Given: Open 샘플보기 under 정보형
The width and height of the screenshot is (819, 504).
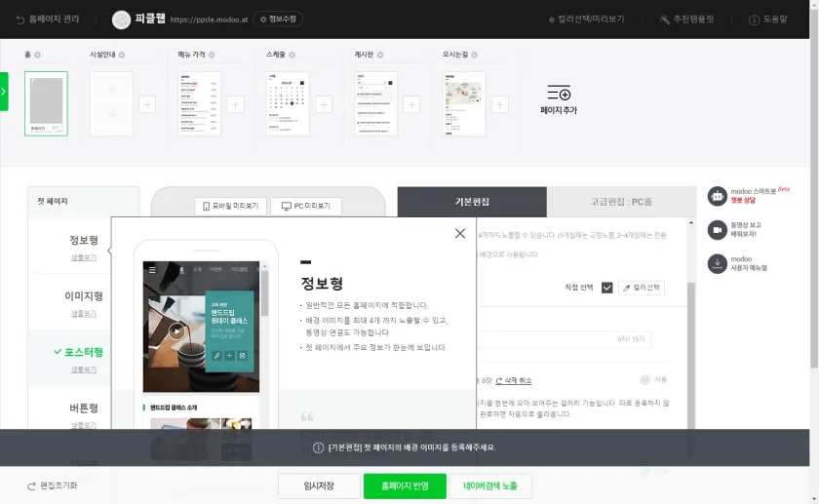Looking at the screenshot, I should tap(83, 258).
